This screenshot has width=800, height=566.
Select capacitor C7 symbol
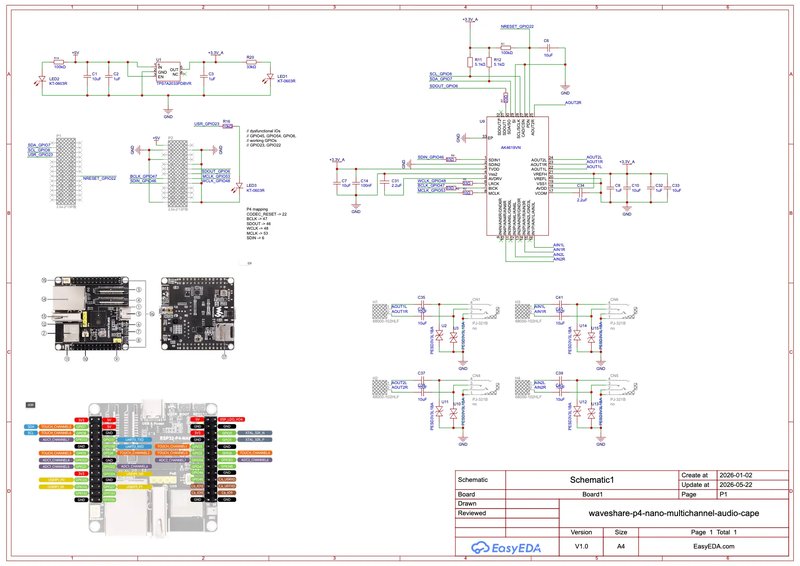click(337, 183)
